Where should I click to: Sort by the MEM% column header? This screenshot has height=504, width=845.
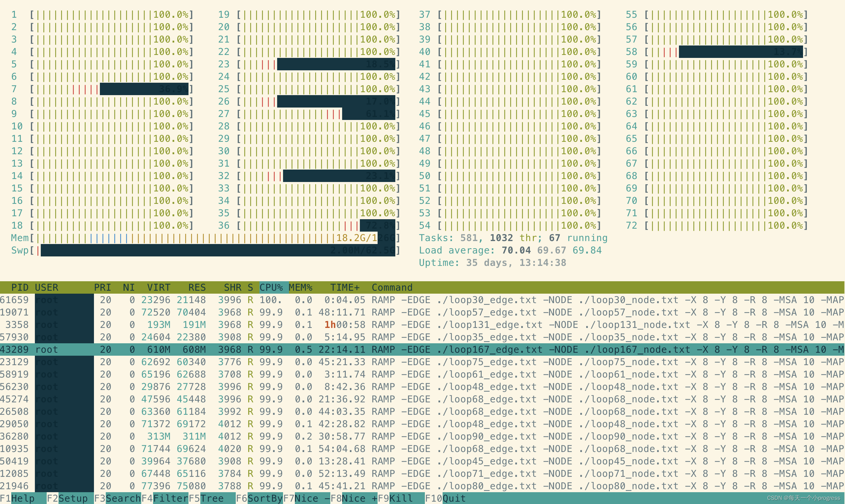(300, 287)
